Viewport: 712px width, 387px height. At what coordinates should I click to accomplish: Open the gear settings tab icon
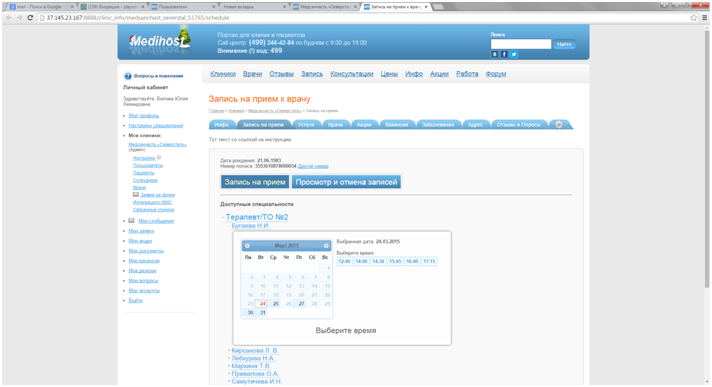point(559,124)
